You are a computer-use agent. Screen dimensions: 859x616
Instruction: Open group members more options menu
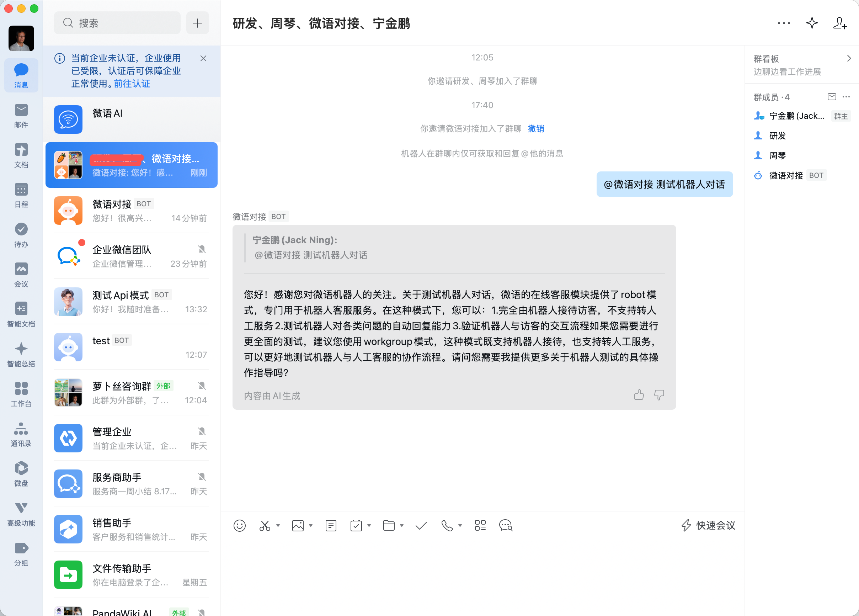846,97
